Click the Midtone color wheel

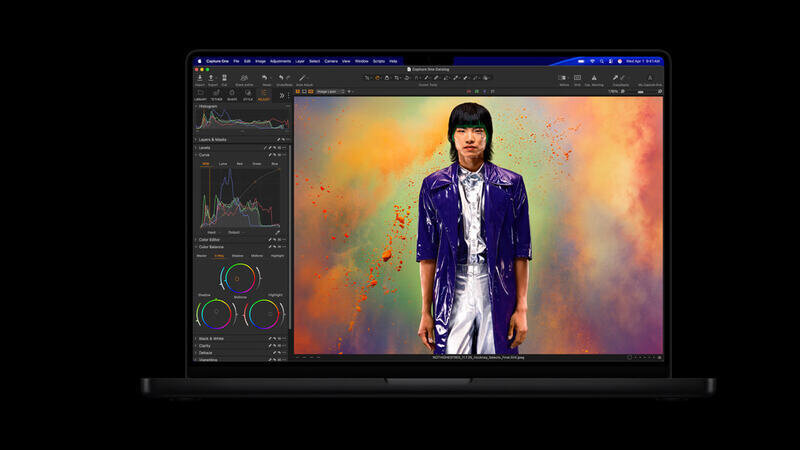coord(240,277)
